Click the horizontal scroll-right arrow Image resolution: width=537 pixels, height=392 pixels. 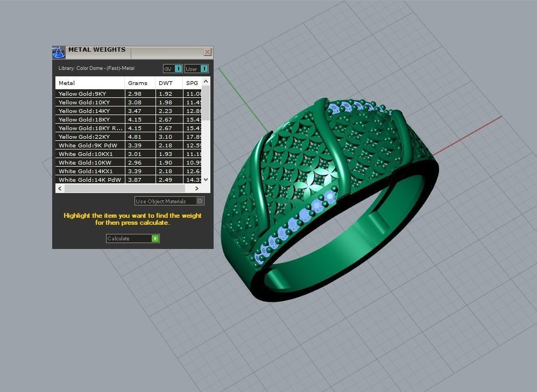196,188
